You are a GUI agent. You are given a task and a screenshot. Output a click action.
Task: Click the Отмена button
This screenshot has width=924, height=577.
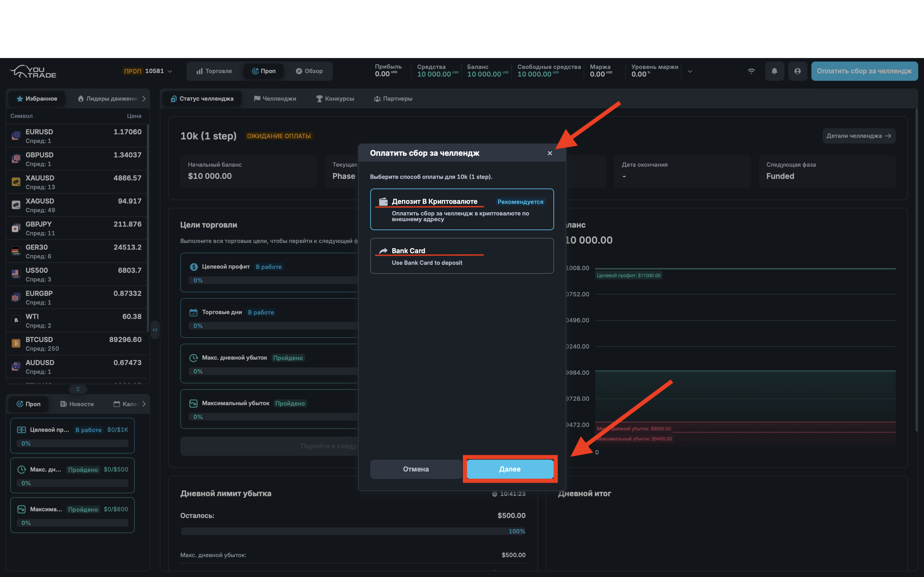point(416,469)
